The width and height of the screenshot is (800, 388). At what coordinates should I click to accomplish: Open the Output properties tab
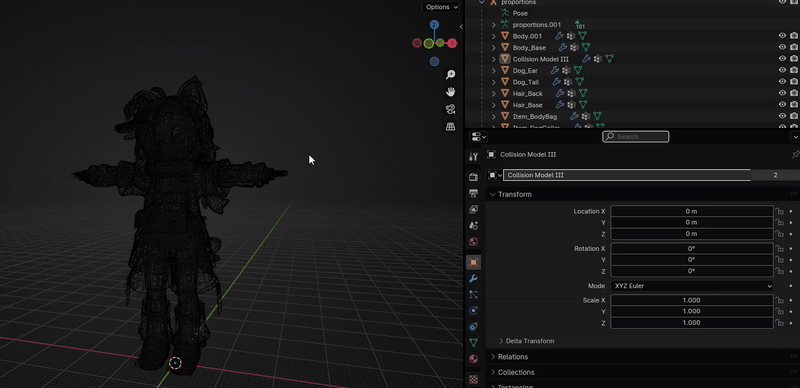[473, 193]
